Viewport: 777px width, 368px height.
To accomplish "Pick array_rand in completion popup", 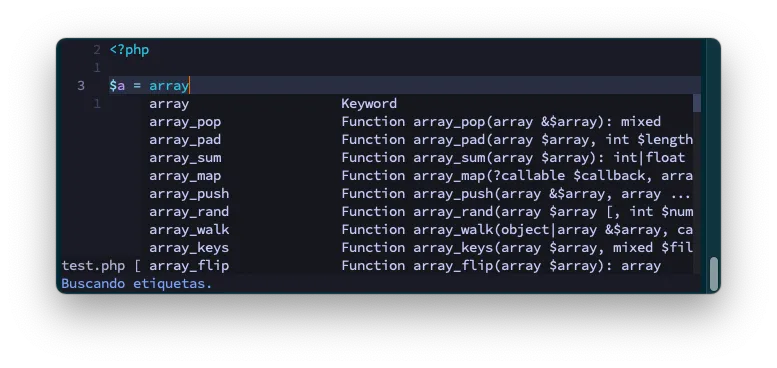I will tap(421, 211).
